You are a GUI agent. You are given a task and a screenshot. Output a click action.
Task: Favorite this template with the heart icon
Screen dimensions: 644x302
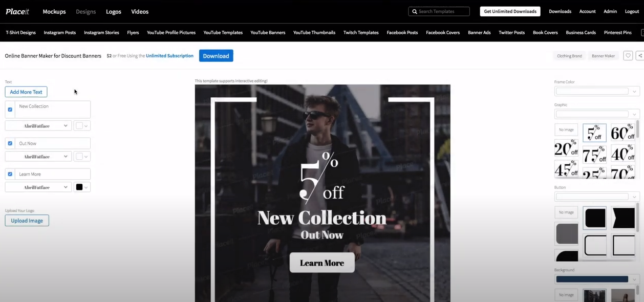click(x=628, y=55)
